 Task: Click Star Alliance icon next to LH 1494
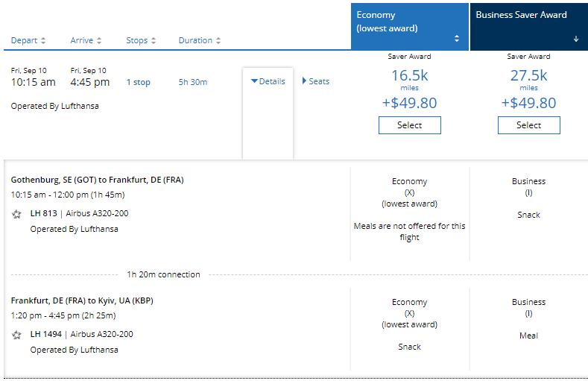click(x=16, y=335)
